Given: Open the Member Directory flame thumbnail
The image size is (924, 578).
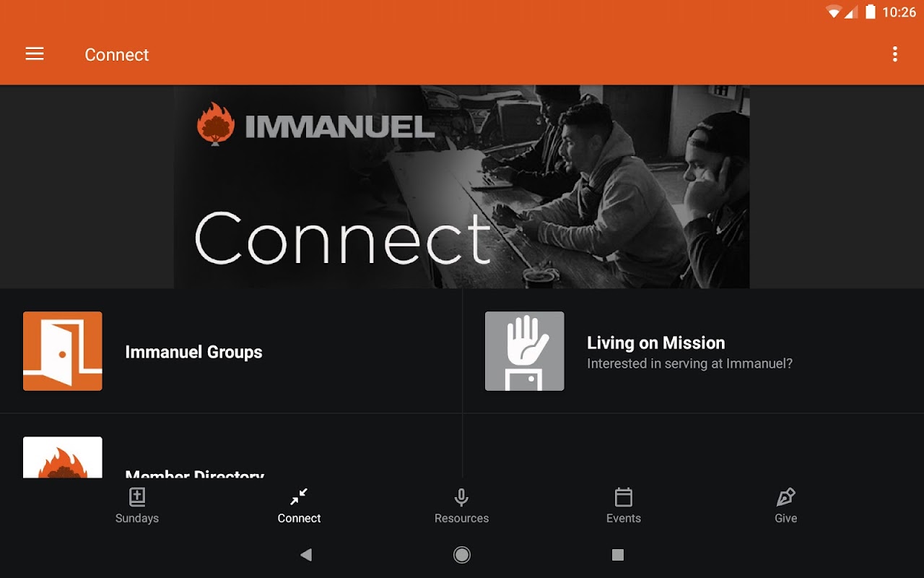Looking at the screenshot, I should pyautogui.click(x=63, y=457).
